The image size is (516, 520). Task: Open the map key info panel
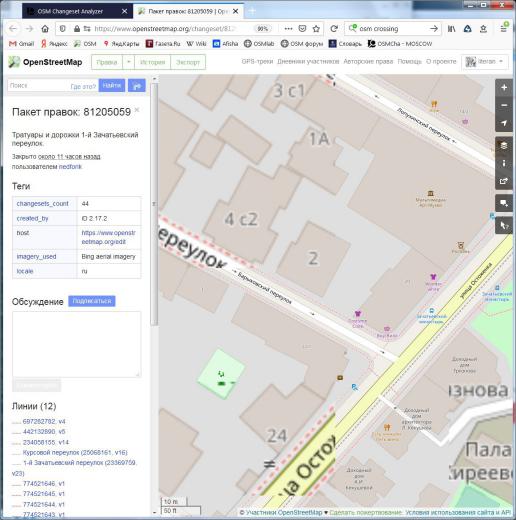coord(504,163)
